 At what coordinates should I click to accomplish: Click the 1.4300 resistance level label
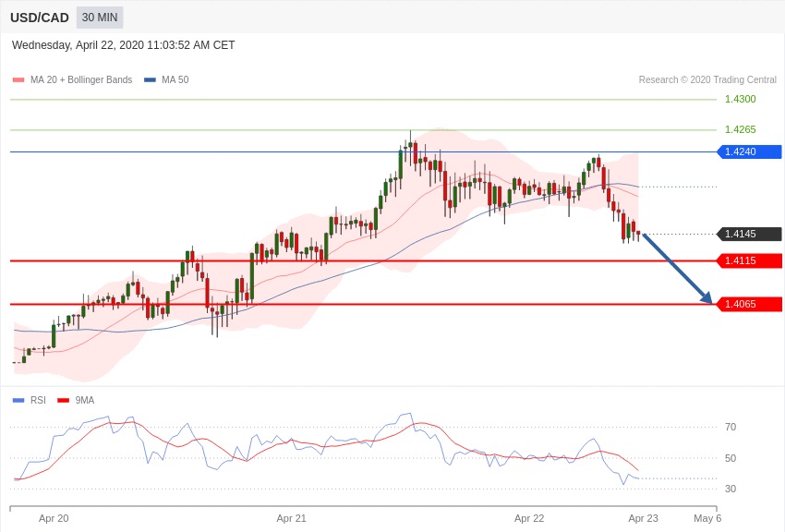point(740,99)
